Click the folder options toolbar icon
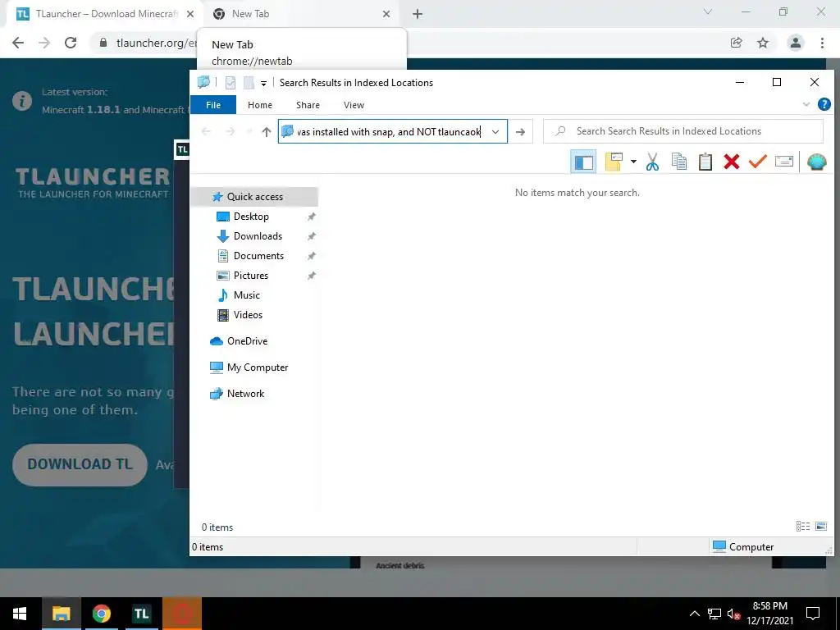 click(614, 162)
